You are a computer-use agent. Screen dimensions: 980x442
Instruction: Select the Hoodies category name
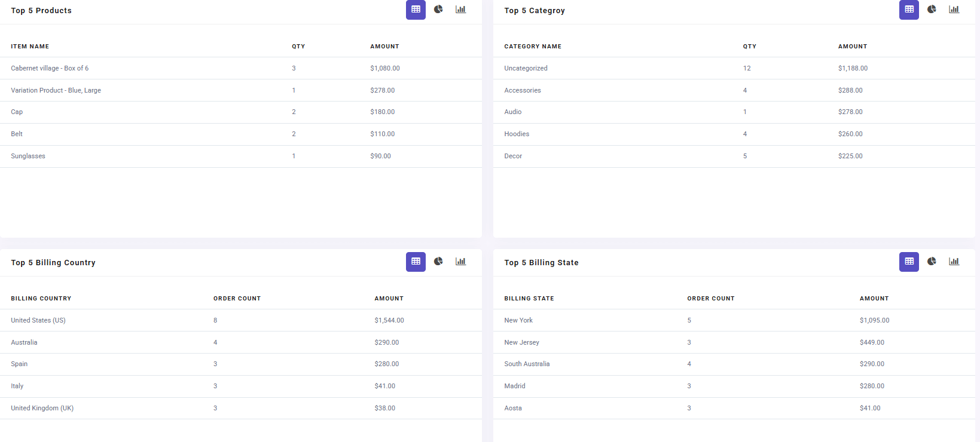517,134
